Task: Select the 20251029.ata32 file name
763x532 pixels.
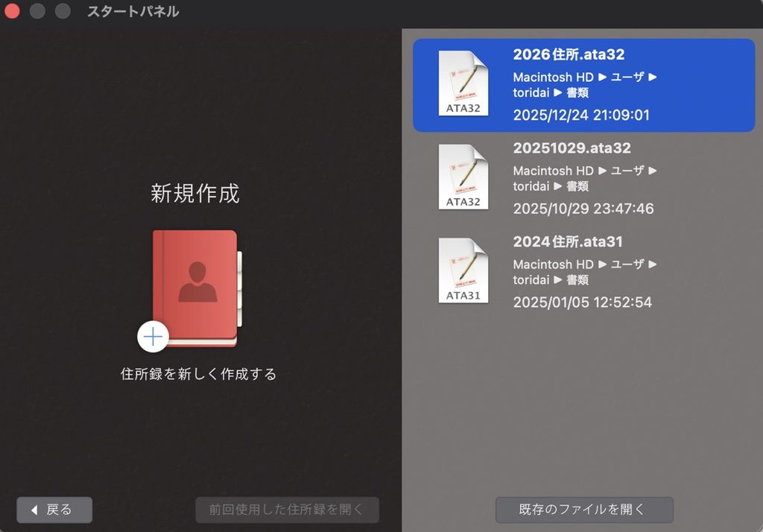Action: [572, 148]
